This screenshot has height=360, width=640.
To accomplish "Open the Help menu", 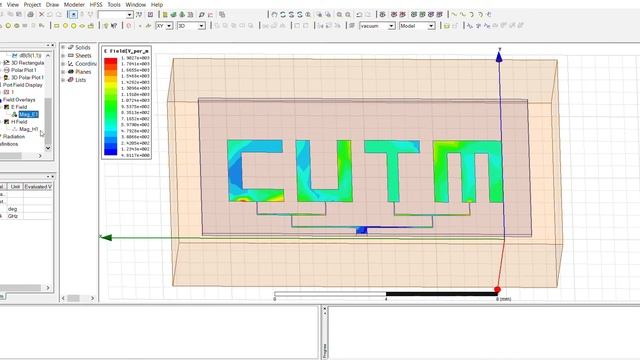I will click(157, 4).
